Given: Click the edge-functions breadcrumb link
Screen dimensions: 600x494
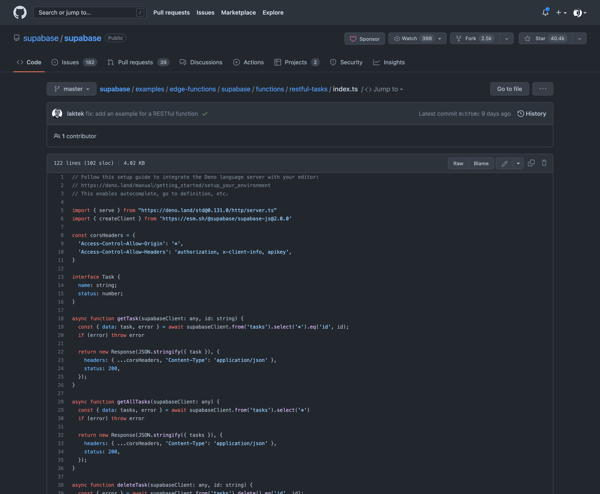Looking at the screenshot, I should click(x=193, y=89).
